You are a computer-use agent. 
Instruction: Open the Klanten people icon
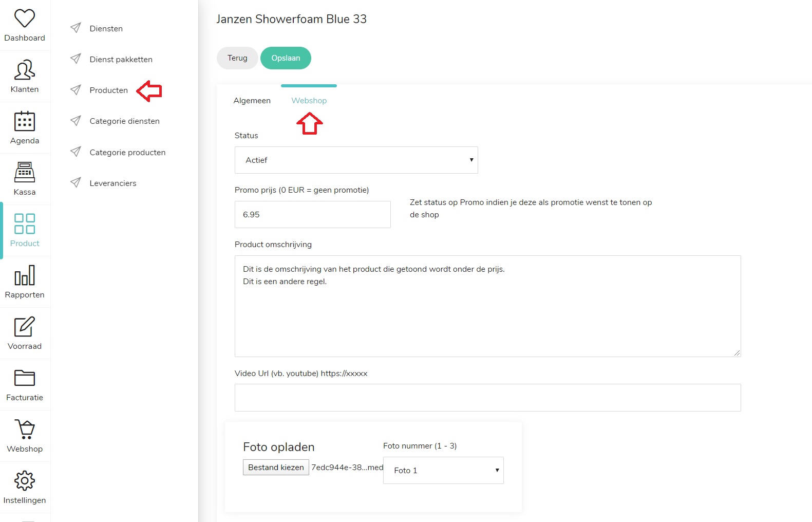(x=25, y=70)
